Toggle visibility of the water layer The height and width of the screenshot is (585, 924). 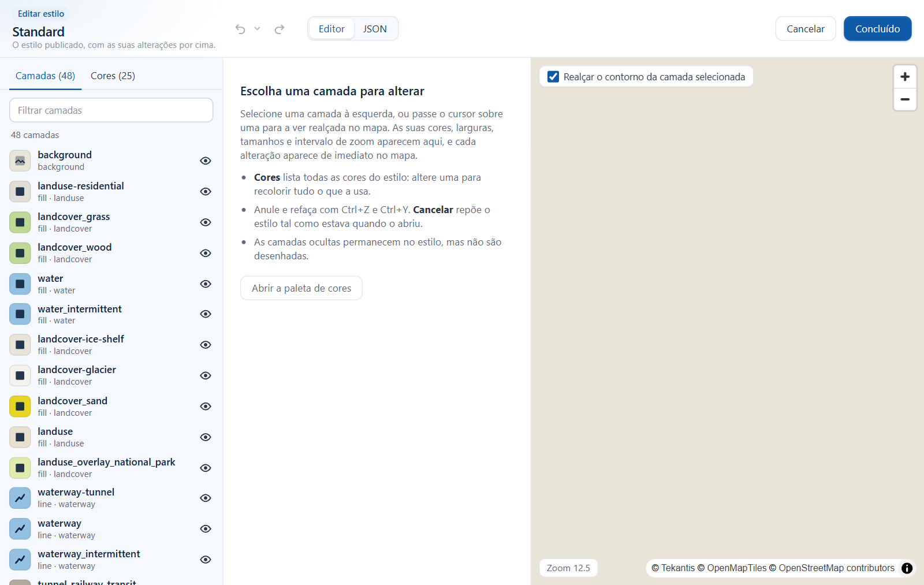pyautogui.click(x=206, y=284)
